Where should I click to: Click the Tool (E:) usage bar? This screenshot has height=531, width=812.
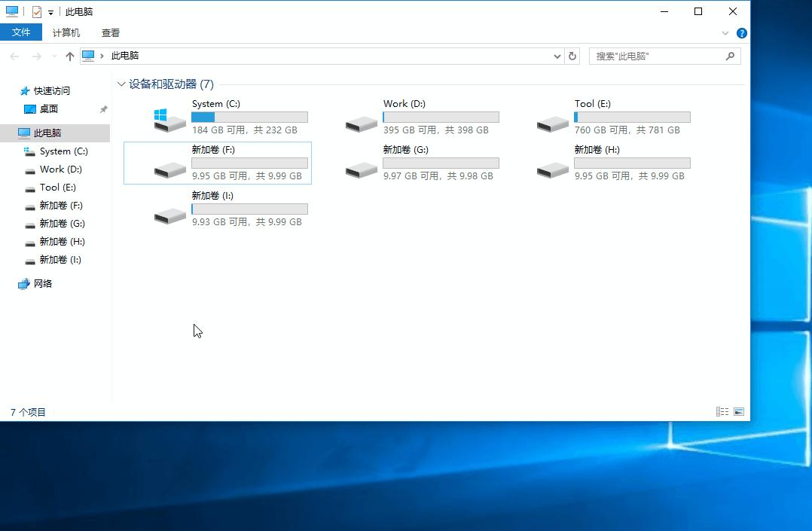pos(632,117)
